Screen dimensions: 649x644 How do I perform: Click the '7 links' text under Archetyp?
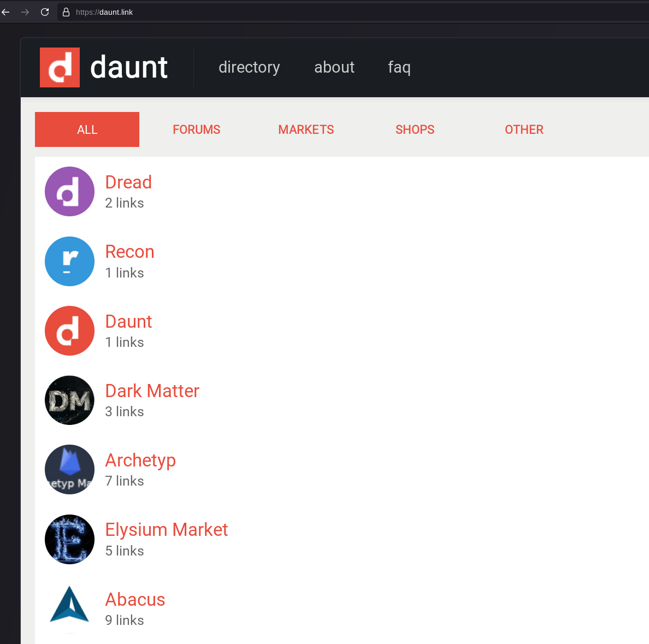[x=125, y=481]
